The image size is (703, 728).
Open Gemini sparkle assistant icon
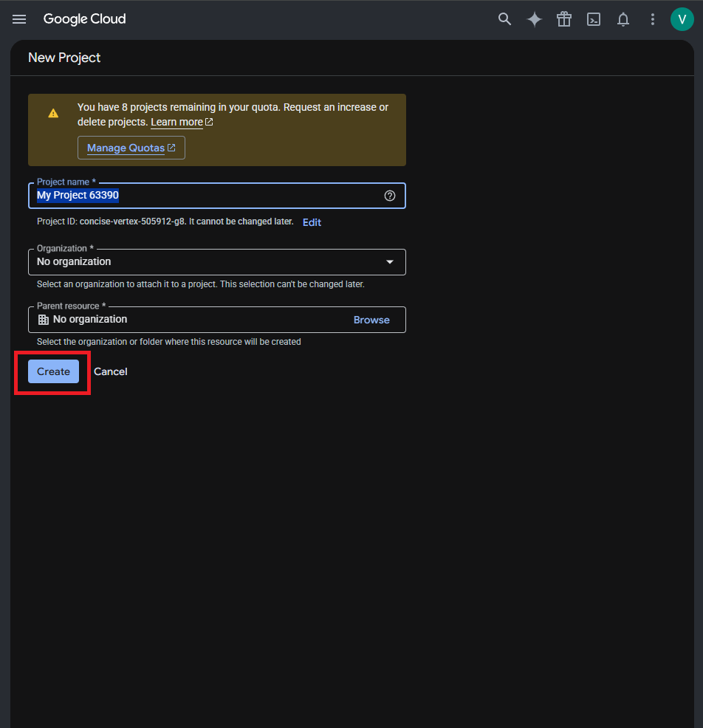[535, 19]
